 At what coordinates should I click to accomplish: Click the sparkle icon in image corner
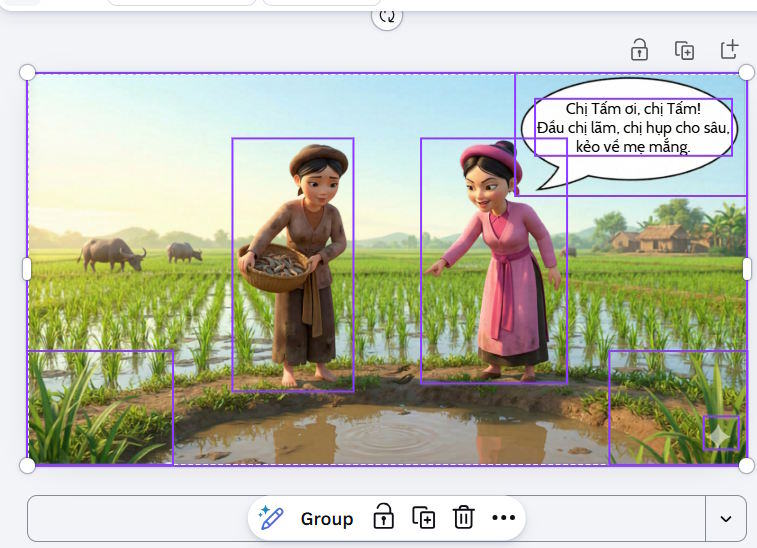[720, 434]
